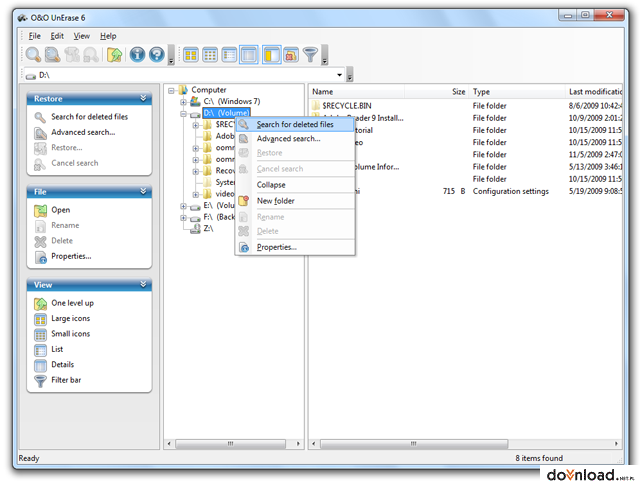
Task: Sort by the Size column header
Action: tap(436, 92)
